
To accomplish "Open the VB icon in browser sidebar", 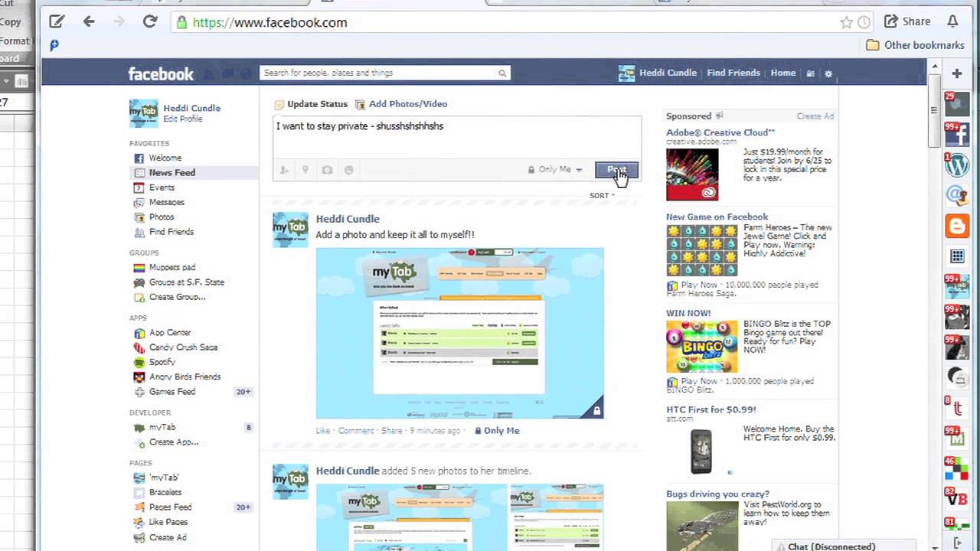I will [x=956, y=498].
